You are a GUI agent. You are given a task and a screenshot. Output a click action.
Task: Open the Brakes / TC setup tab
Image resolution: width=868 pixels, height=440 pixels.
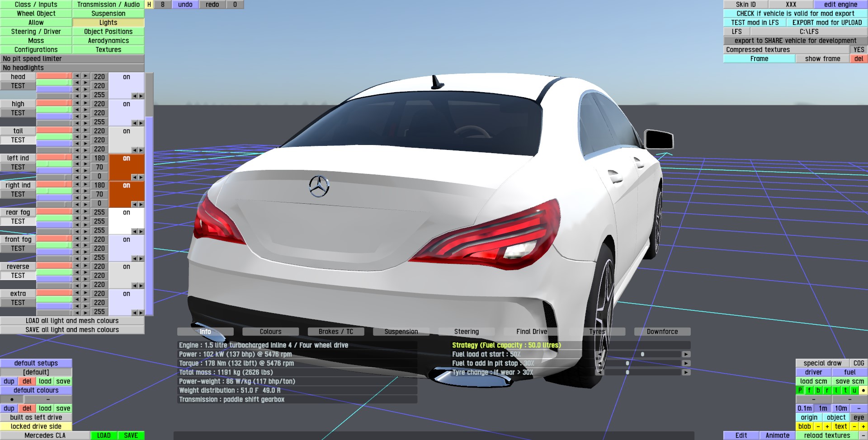336,332
